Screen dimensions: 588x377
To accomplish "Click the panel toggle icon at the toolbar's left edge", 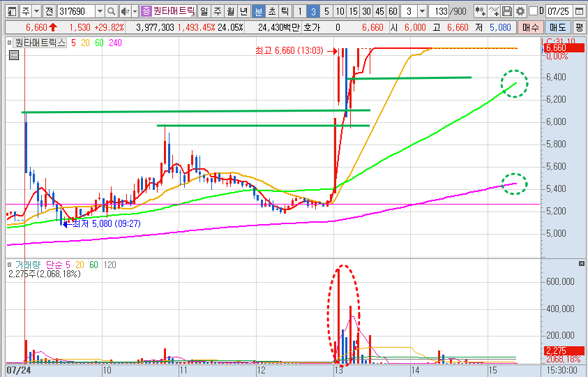I will point(12,12).
